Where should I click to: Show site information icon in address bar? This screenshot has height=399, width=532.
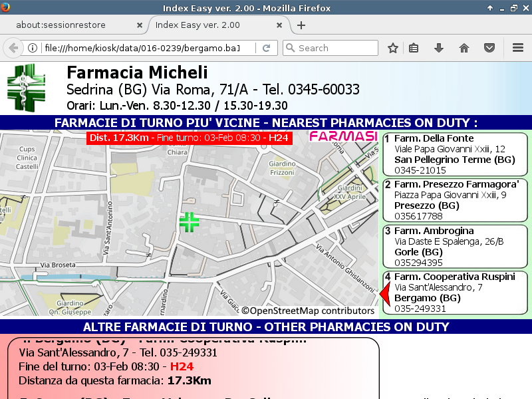(x=32, y=48)
